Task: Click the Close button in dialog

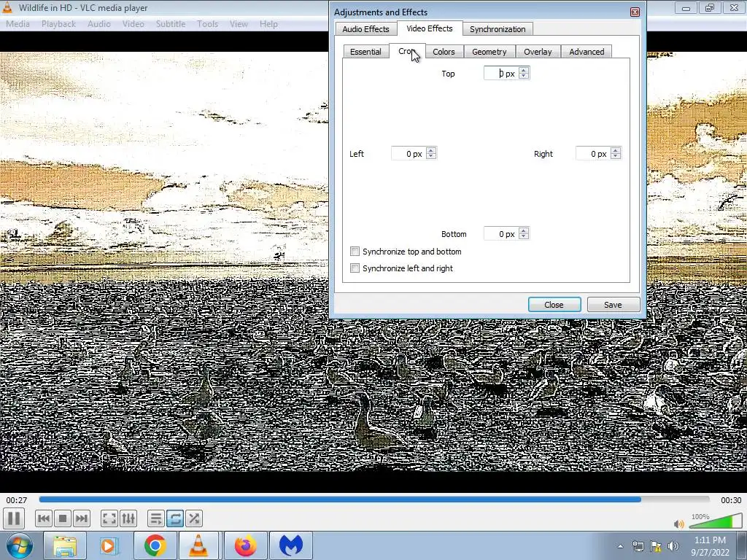Action: click(554, 304)
